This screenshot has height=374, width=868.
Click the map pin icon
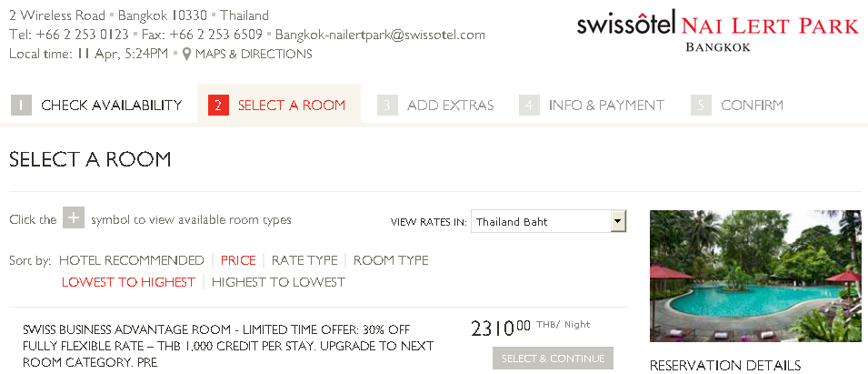click(186, 54)
